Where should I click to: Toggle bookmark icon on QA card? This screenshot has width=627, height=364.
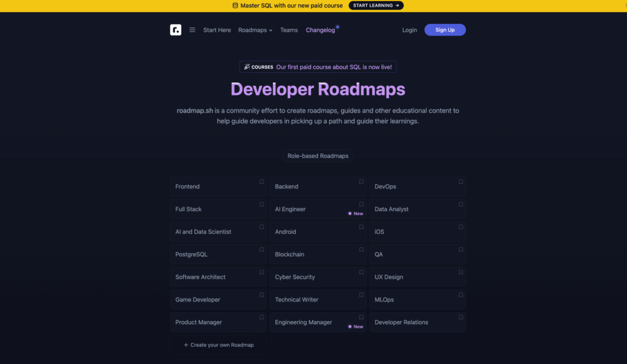coord(460,250)
